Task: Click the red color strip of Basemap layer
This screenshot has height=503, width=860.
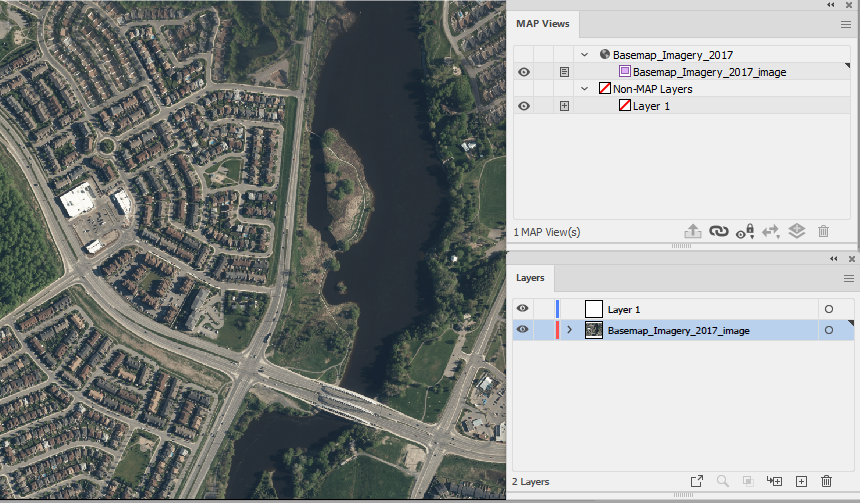Action: click(x=557, y=330)
